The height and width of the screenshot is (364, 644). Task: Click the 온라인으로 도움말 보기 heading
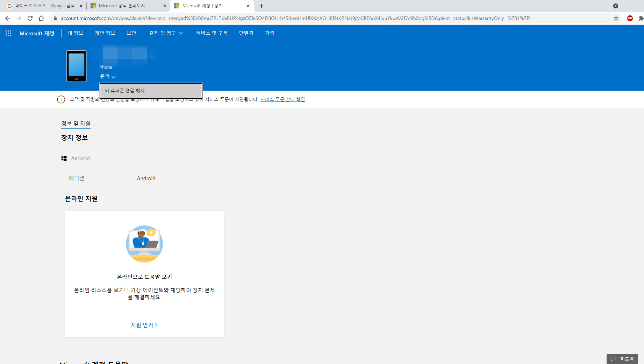(x=144, y=277)
